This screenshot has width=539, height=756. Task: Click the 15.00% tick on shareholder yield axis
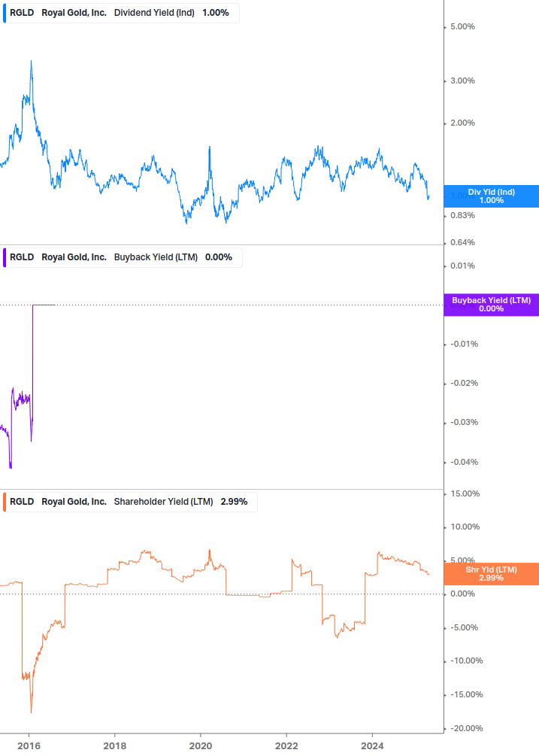[465, 493]
